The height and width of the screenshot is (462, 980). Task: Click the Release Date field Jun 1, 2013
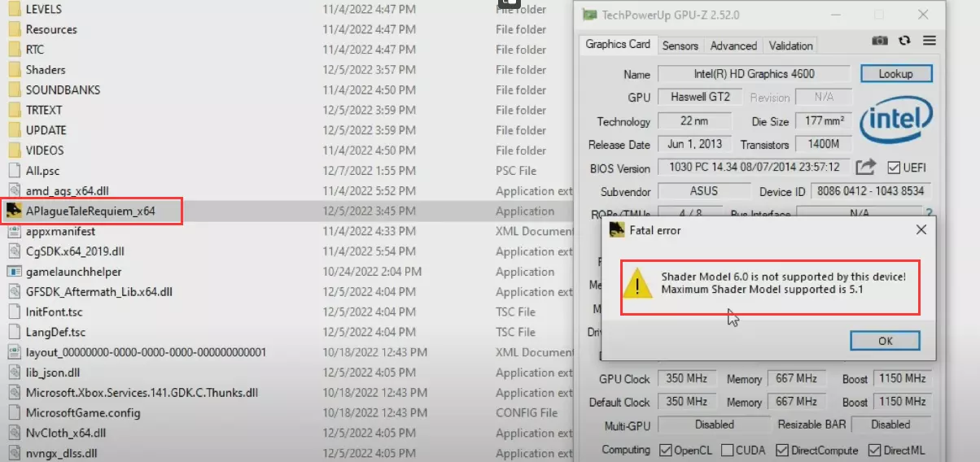click(693, 145)
